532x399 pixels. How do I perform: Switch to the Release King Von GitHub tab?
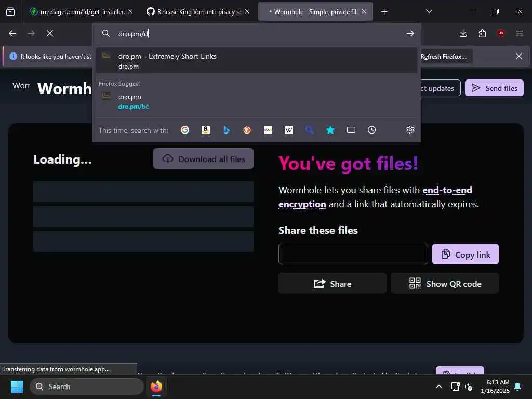(x=198, y=11)
